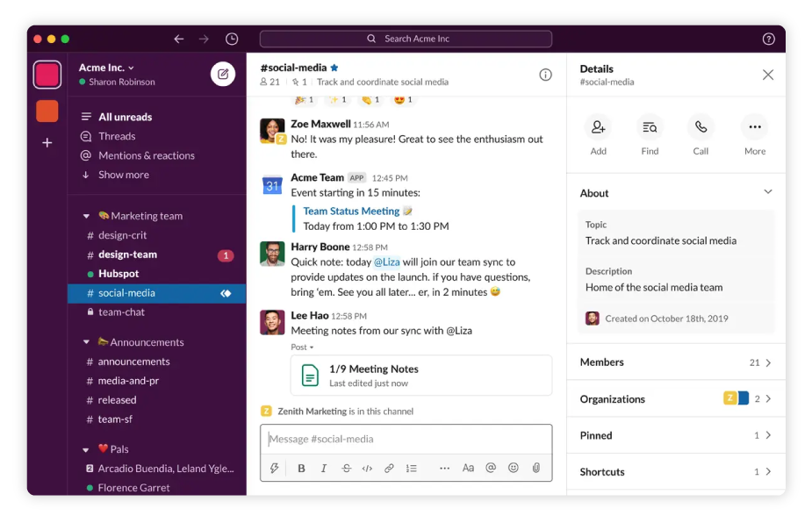Image resolution: width=812 pixels, height=523 pixels.
Task: Click the heart-eyes emoji reaction
Action: point(403,99)
